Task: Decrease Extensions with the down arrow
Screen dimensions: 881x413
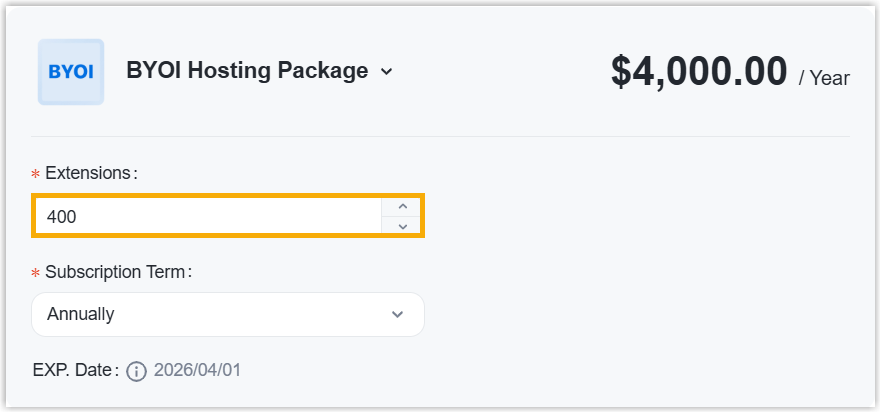Action: (x=402, y=226)
